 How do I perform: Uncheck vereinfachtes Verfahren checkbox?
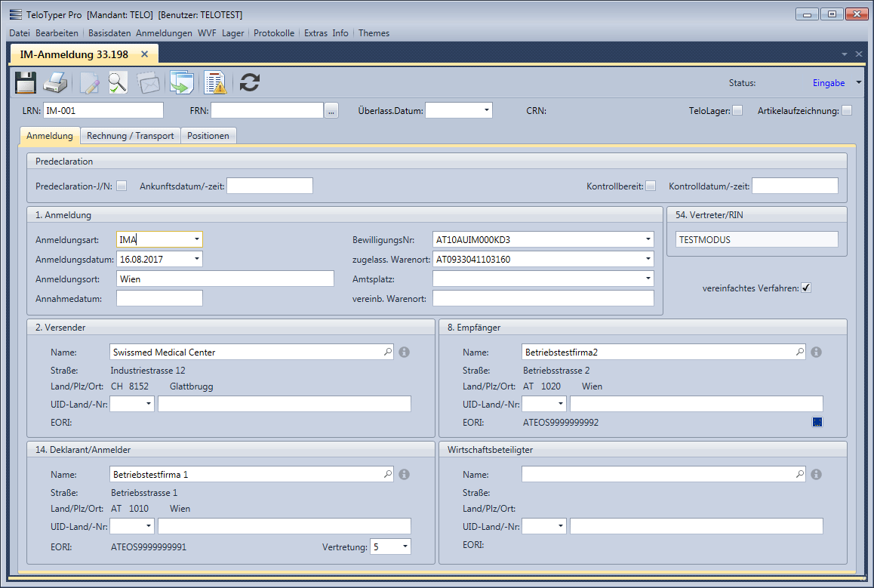(x=806, y=288)
